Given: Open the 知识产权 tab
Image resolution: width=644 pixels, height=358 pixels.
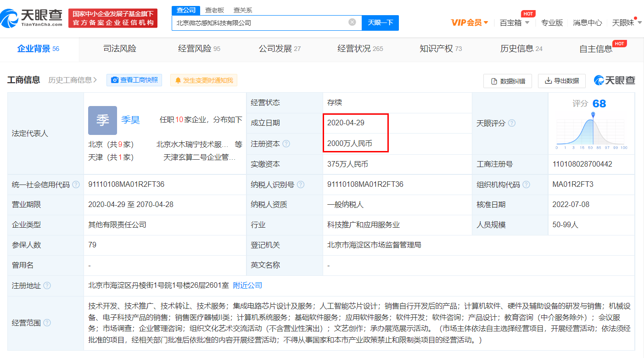Looking at the screenshot, I should pyautogui.click(x=441, y=49).
